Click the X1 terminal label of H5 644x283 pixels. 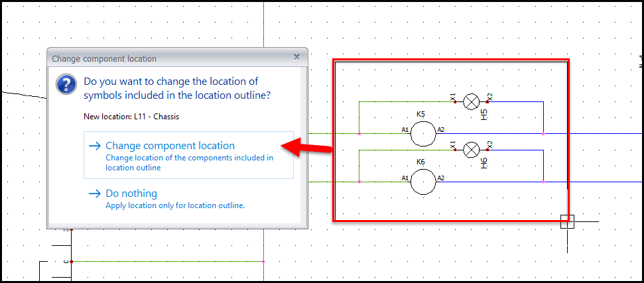click(x=453, y=97)
